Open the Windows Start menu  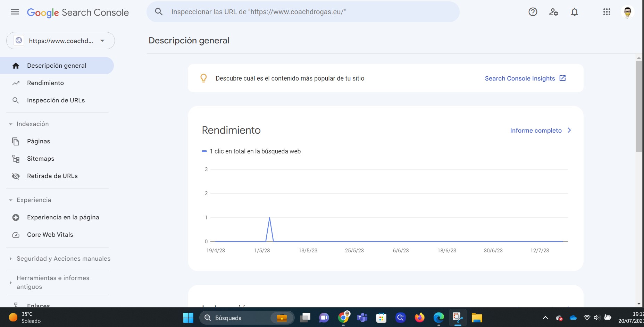click(x=188, y=318)
